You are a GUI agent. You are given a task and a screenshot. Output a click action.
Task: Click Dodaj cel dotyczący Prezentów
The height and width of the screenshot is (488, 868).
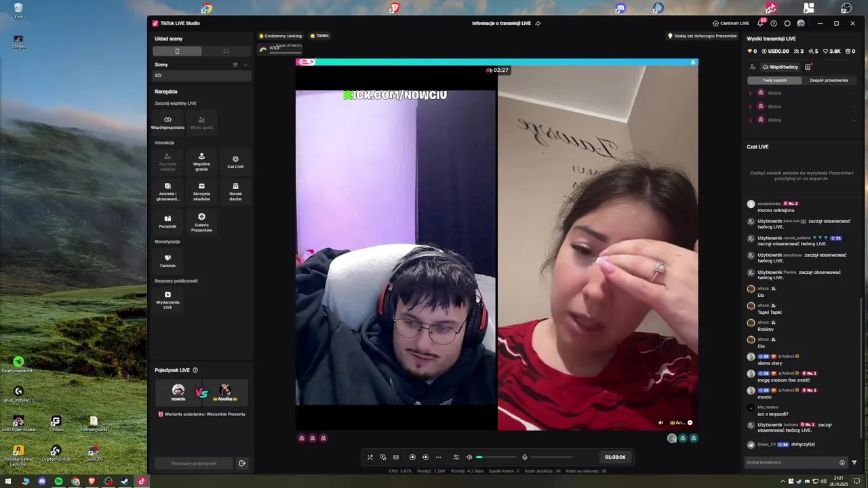[702, 36]
